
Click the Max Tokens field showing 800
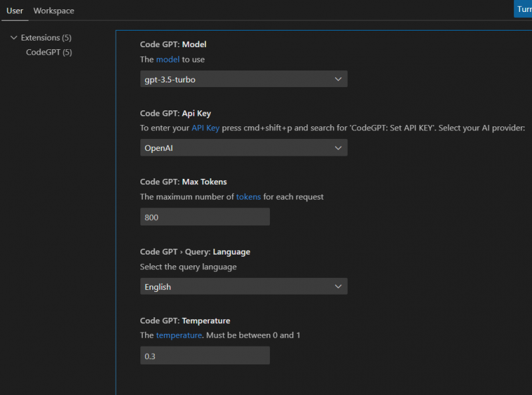[205, 216]
